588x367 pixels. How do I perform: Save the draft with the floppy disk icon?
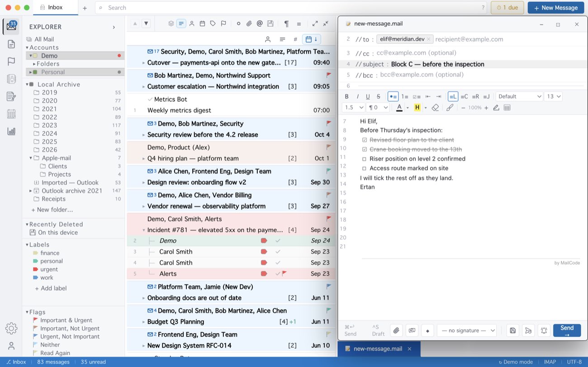(512, 330)
